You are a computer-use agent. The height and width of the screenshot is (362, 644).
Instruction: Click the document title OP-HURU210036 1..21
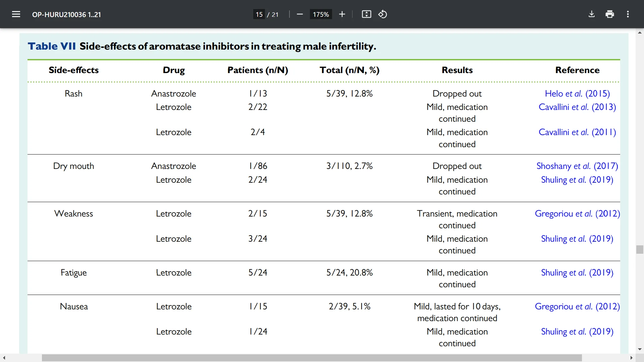tap(66, 14)
